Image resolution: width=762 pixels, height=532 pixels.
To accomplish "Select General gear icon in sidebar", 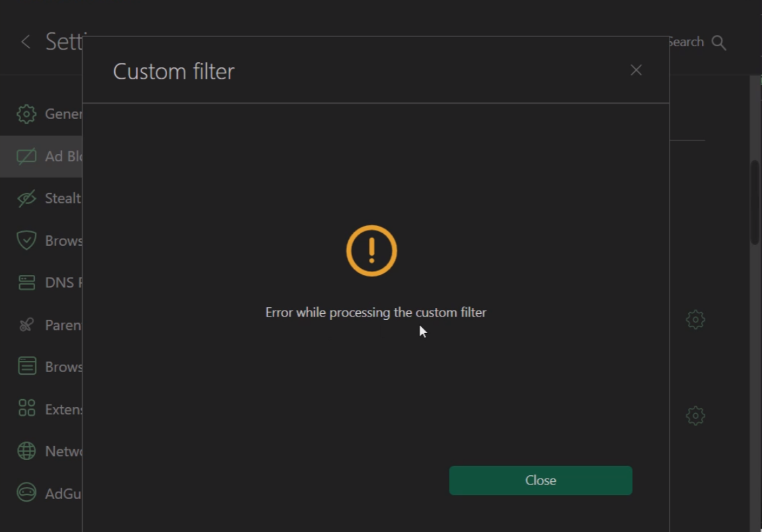I will click(26, 114).
